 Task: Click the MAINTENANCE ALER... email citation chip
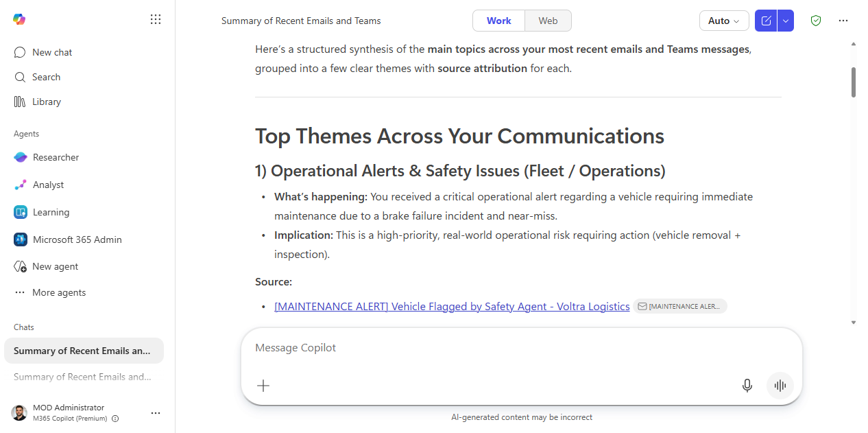coord(680,307)
